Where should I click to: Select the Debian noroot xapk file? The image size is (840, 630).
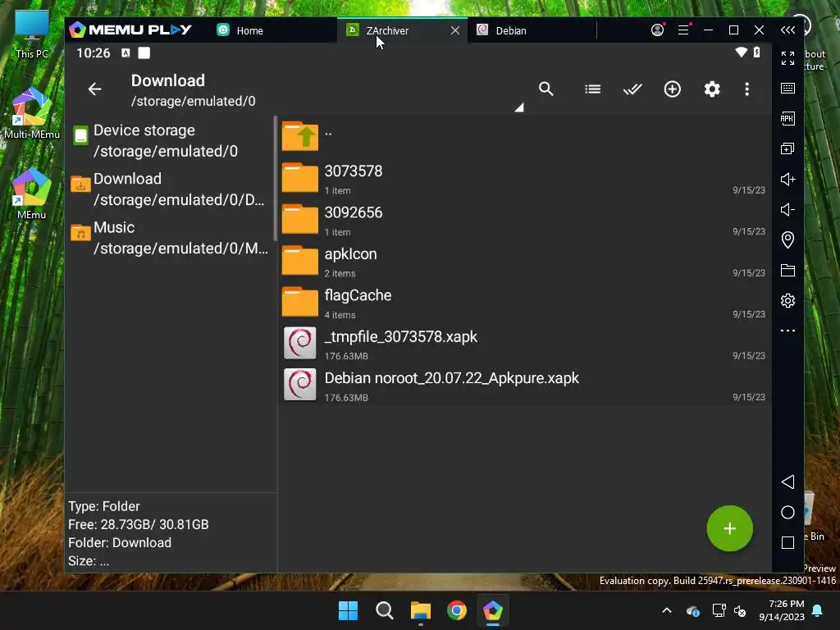point(524,386)
